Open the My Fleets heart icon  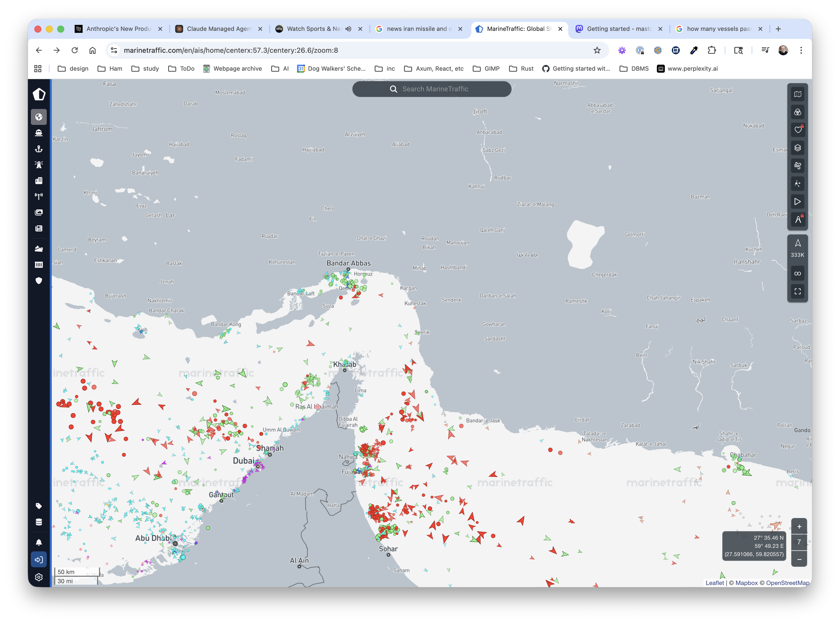[x=797, y=130]
